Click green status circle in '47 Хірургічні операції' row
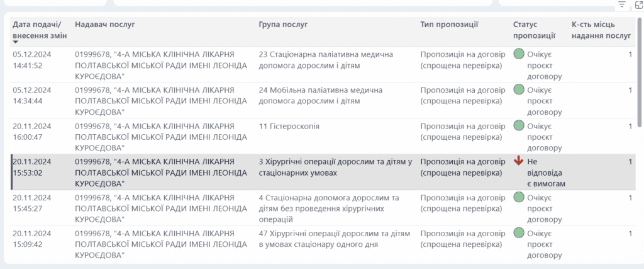 click(519, 233)
